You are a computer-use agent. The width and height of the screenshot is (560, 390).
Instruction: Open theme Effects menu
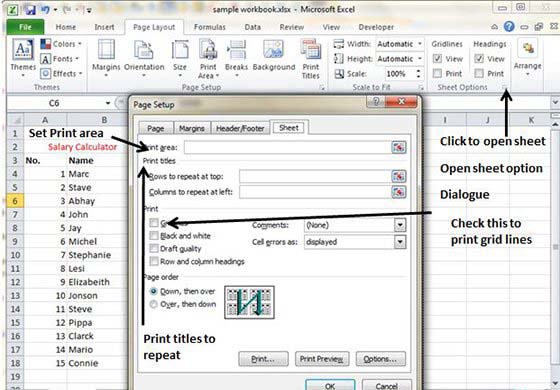coord(61,74)
